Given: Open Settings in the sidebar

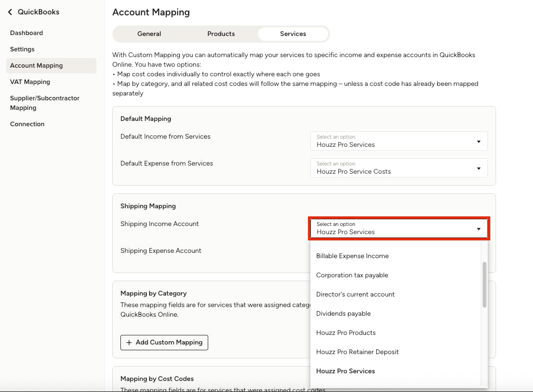Looking at the screenshot, I should tap(22, 49).
